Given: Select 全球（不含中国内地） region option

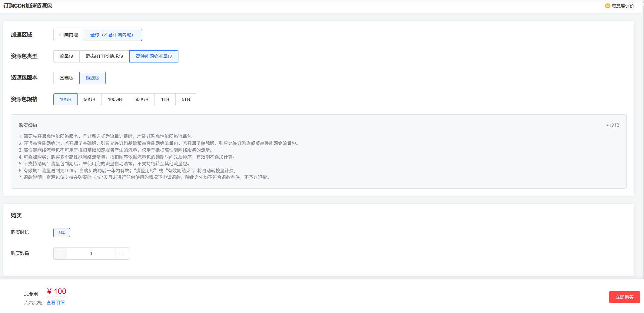Looking at the screenshot, I should coord(113,35).
